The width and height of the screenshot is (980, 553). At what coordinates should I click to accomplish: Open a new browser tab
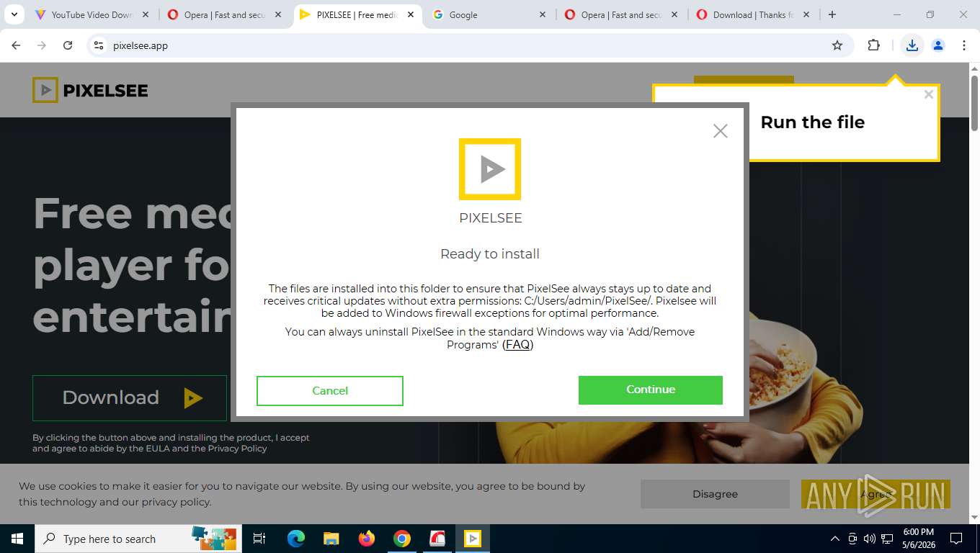point(832,14)
